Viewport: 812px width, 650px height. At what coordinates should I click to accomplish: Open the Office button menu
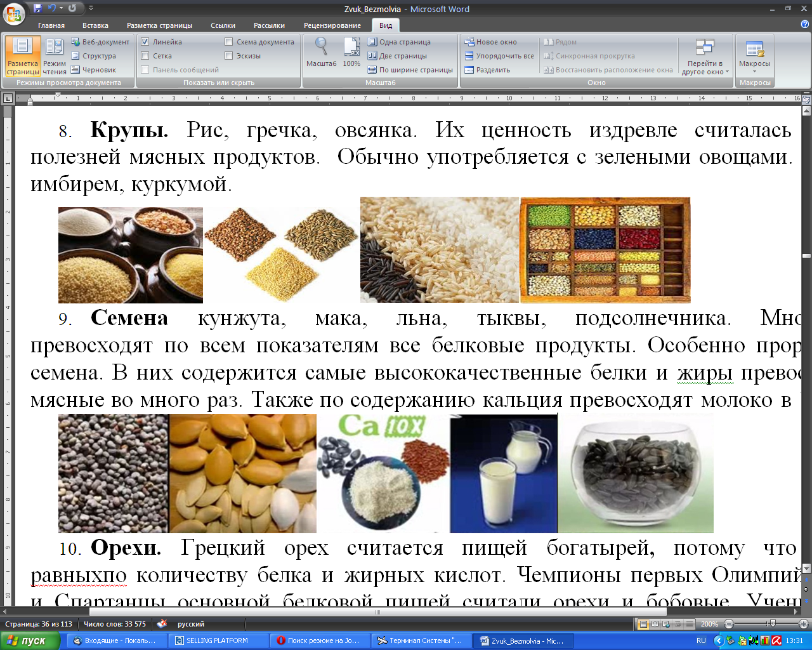click(x=14, y=13)
